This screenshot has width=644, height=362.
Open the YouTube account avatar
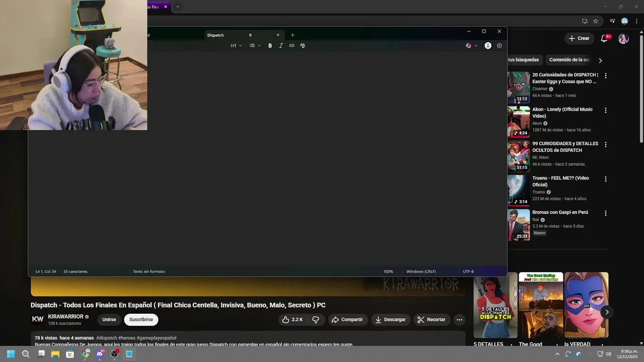tap(623, 39)
